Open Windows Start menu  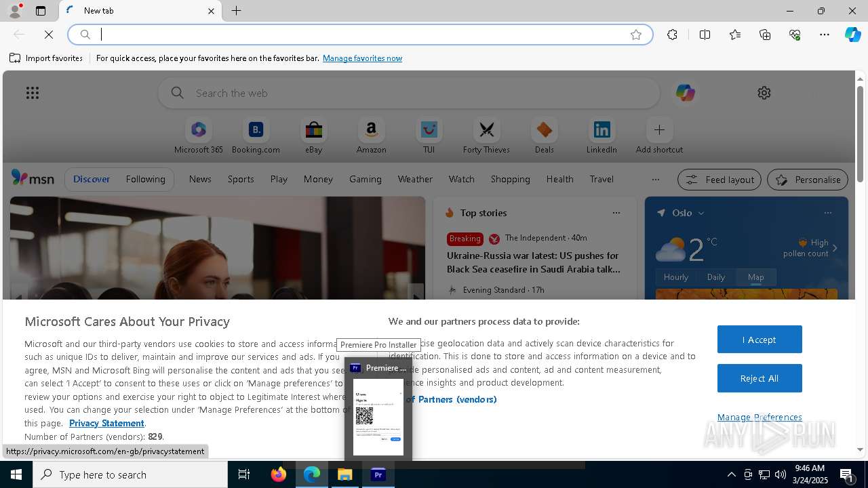[16, 474]
